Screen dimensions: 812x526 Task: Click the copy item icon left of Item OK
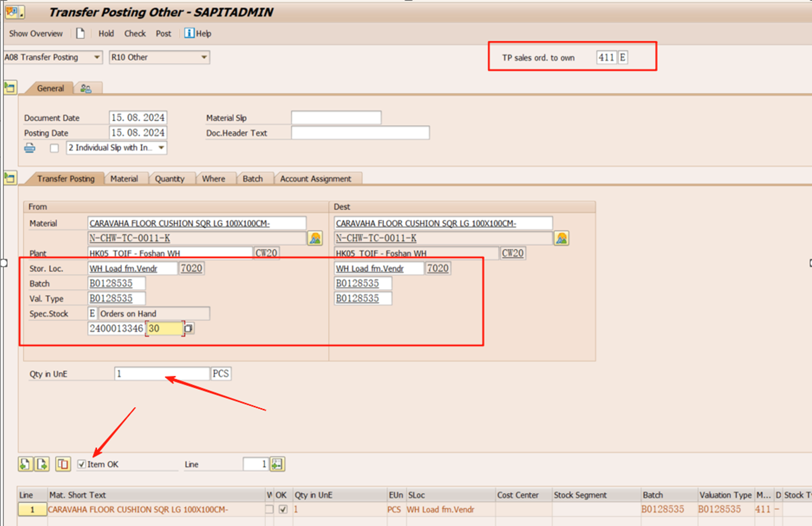pyautogui.click(x=63, y=464)
